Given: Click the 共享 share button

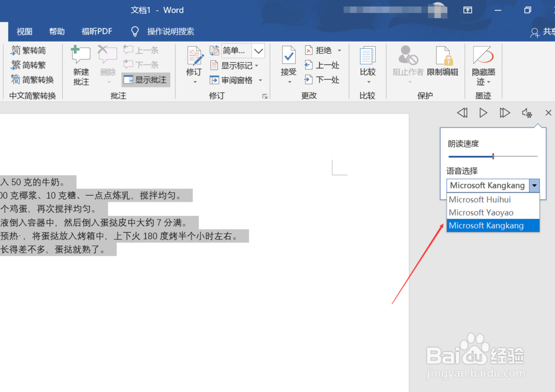Looking at the screenshot, I should click(x=543, y=32).
